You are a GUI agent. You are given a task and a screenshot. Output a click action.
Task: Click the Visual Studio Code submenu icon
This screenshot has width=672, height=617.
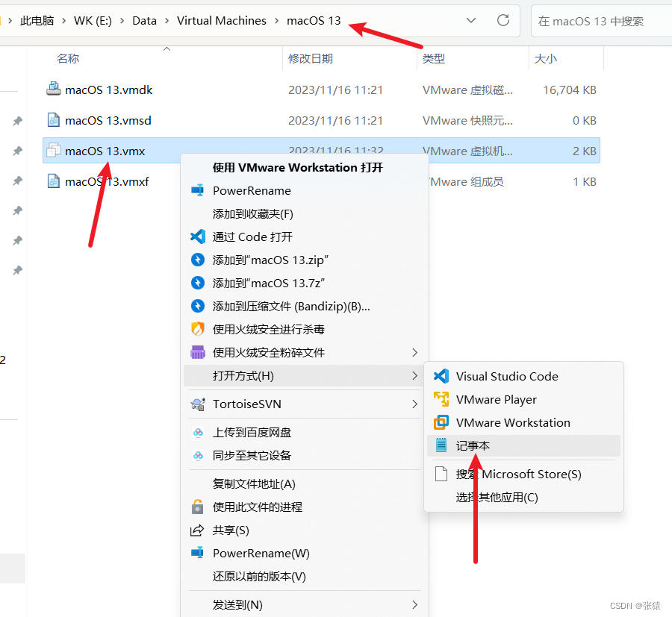pyautogui.click(x=441, y=376)
